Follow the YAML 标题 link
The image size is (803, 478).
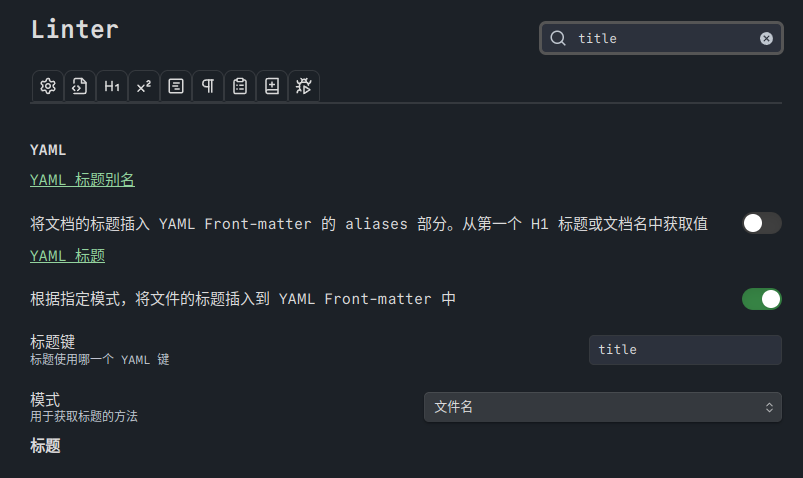pos(67,256)
